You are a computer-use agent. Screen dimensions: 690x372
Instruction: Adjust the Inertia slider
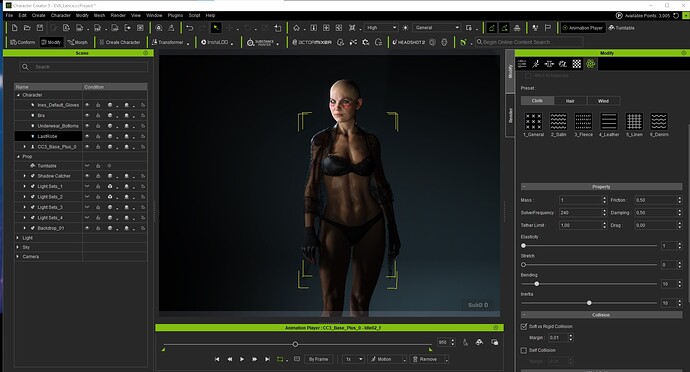(589, 303)
